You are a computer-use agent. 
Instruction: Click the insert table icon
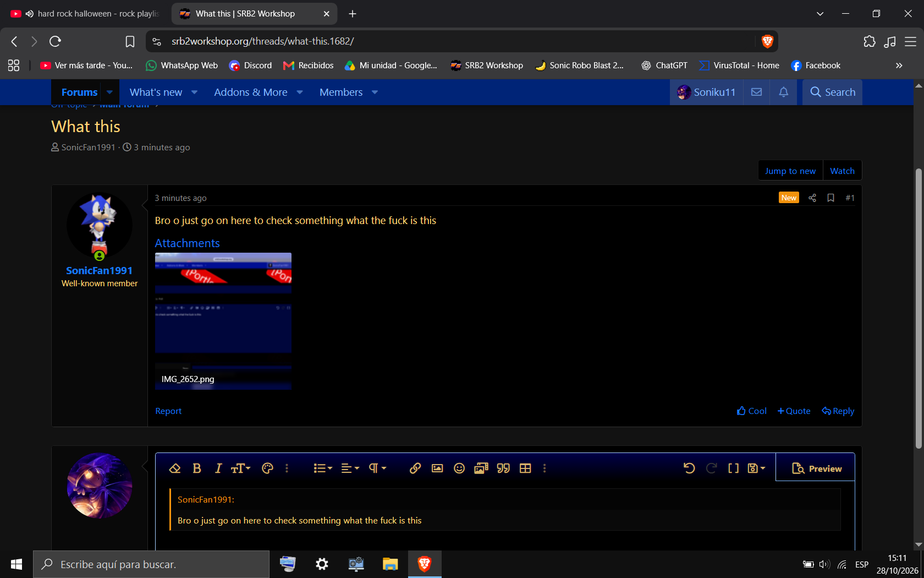tap(525, 468)
